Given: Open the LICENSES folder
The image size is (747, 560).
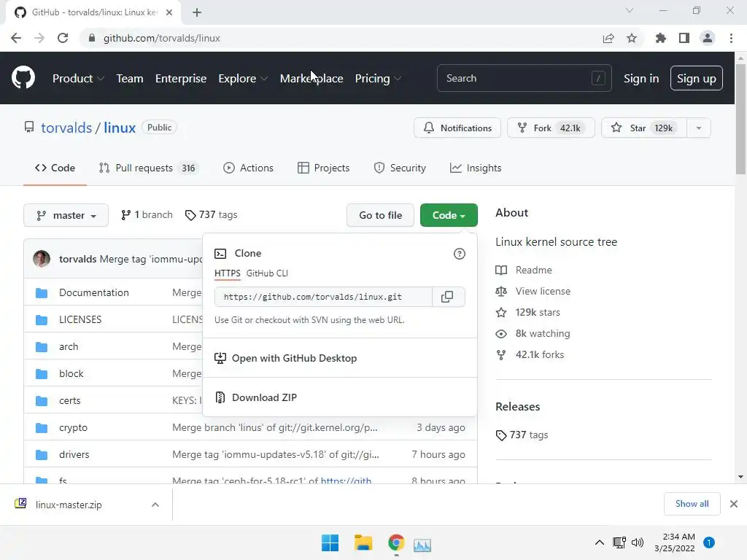Looking at the screenshot, I should tap(80, 319).
